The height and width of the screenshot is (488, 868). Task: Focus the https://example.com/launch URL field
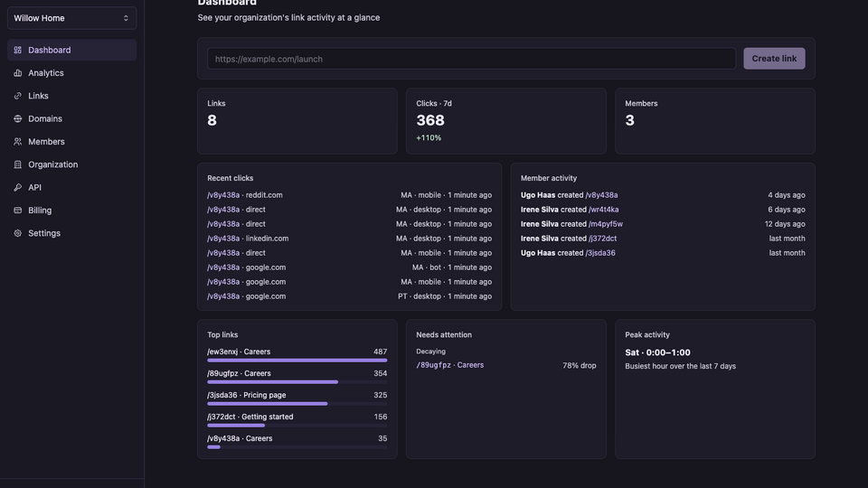click(472, 59)
